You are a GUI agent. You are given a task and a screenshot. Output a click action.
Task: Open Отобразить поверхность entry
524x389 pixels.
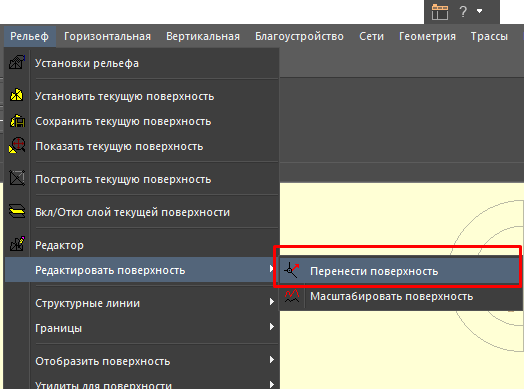tap(142, 361)
